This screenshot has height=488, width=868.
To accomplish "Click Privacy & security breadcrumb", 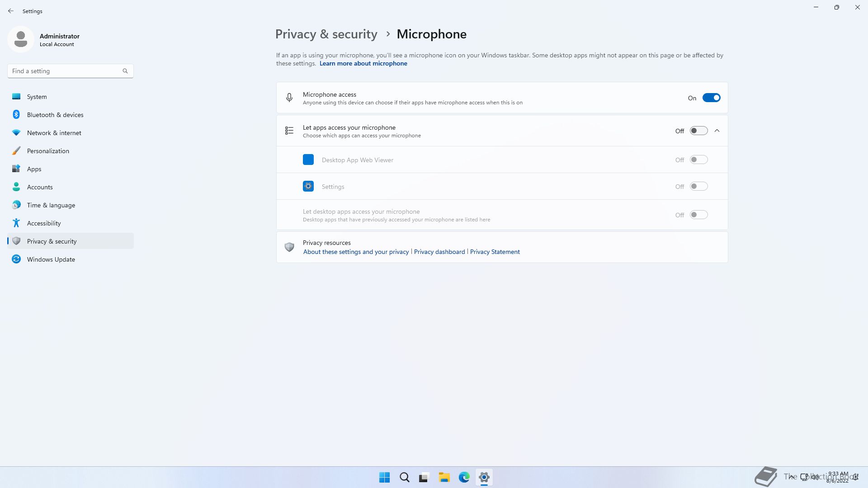I will coord(326,34).
